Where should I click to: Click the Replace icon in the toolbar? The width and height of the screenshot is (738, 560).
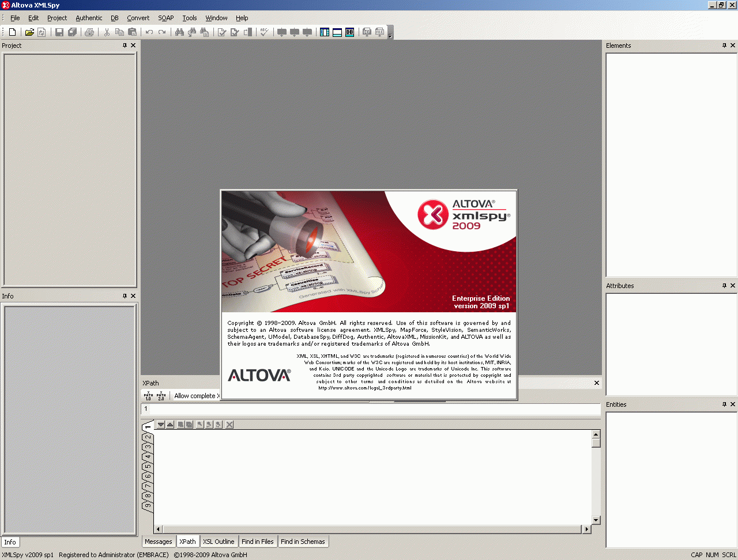[205, 32]
